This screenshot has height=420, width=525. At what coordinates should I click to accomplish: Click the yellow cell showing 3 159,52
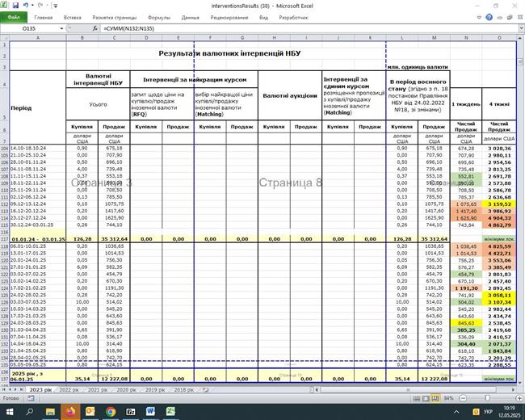[499, 204]
